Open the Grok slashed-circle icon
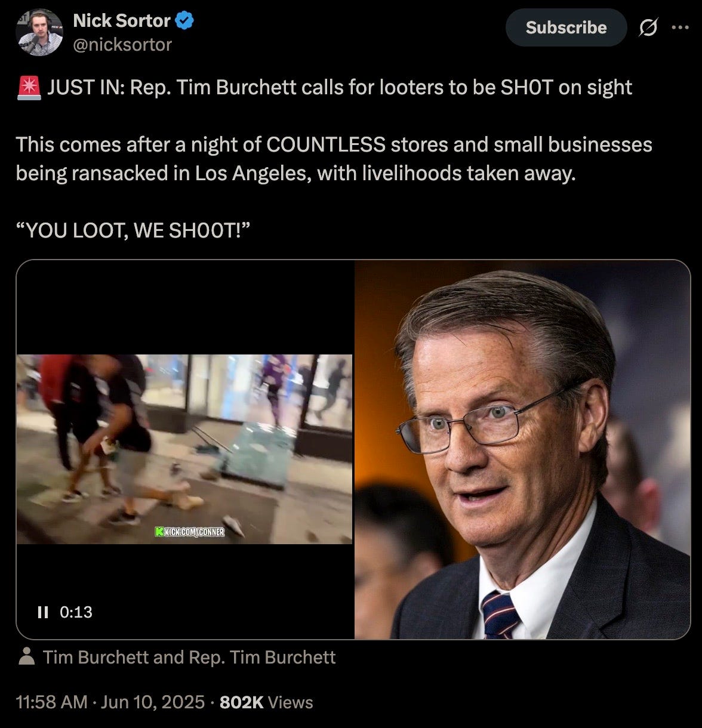The width and height of the screenshot is (702, 728). (648, 27)
